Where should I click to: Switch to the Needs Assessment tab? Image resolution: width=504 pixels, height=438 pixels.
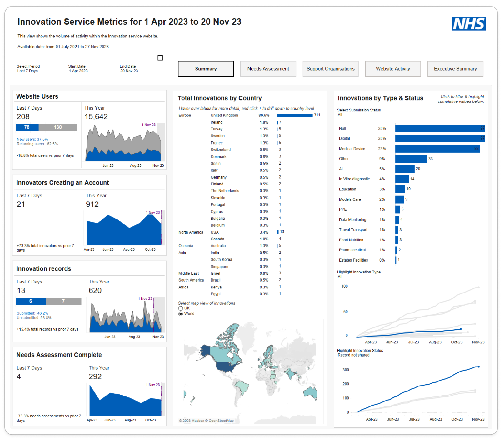point(268,69)
